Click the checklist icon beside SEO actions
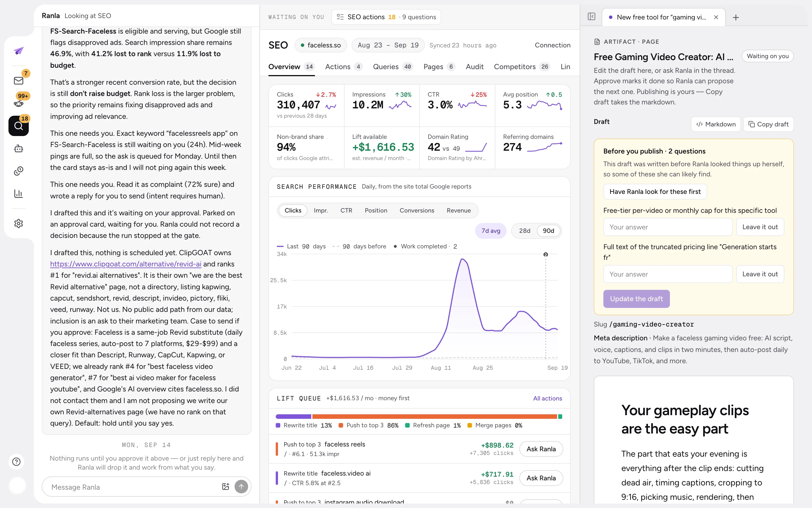Screen dimensions: 812x508 [340, 17]
